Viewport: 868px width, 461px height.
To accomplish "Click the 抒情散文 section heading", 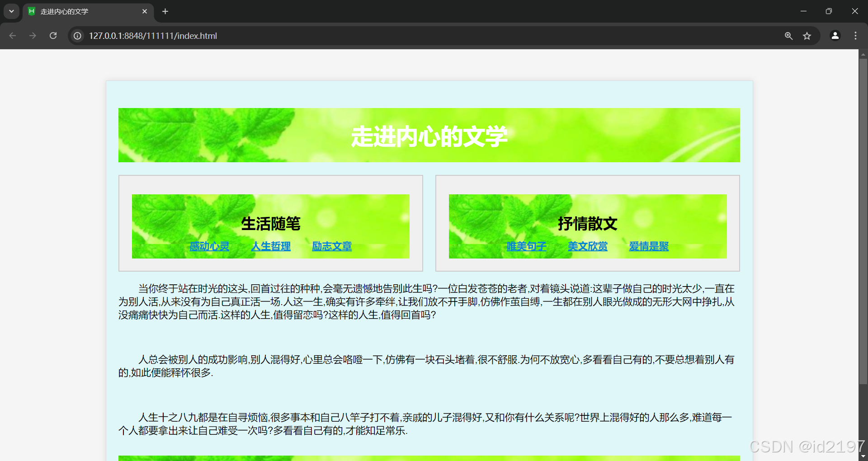I will pyautogui.click(x=588, y=223).
